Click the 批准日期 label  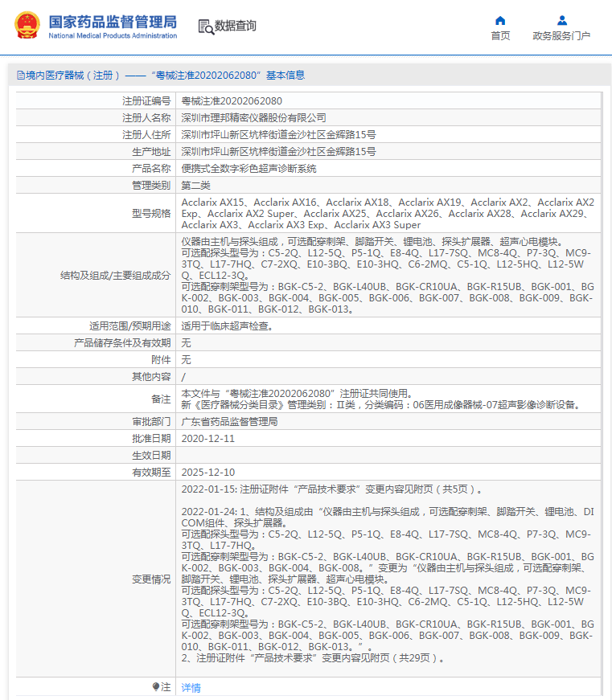(151, 438)
